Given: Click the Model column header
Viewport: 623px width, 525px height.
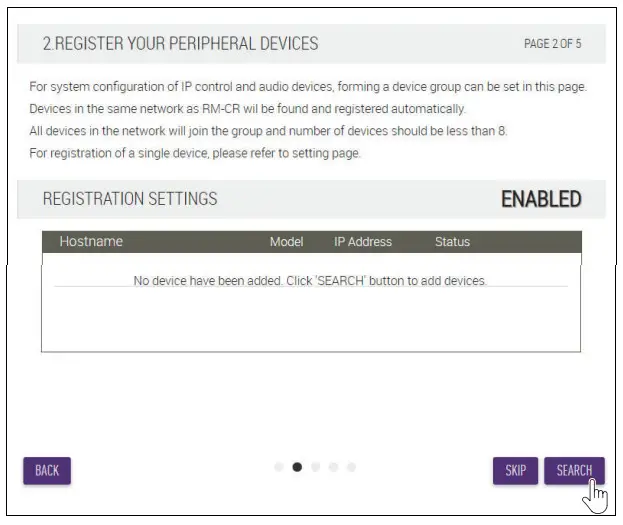Looking at the screenshot, I should point(286,242).
